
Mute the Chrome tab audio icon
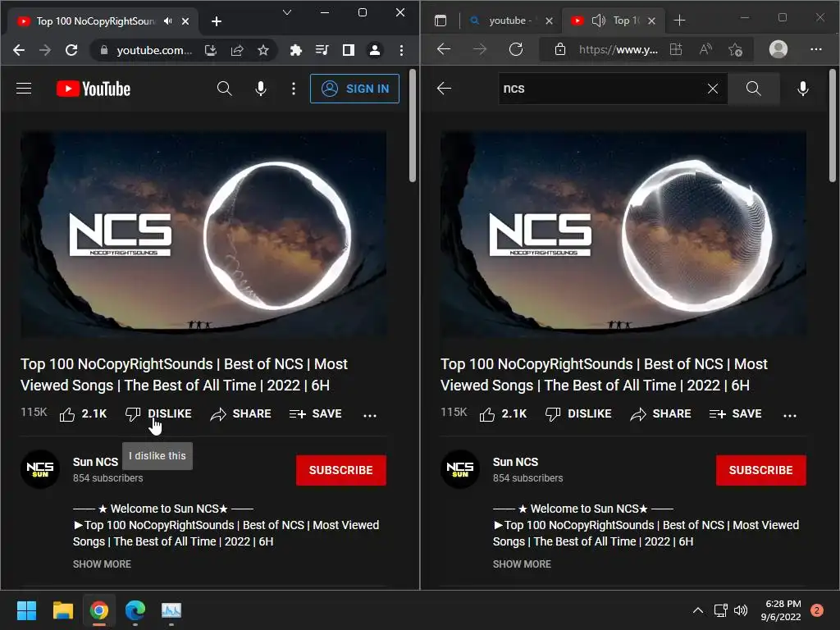(168, 21)
